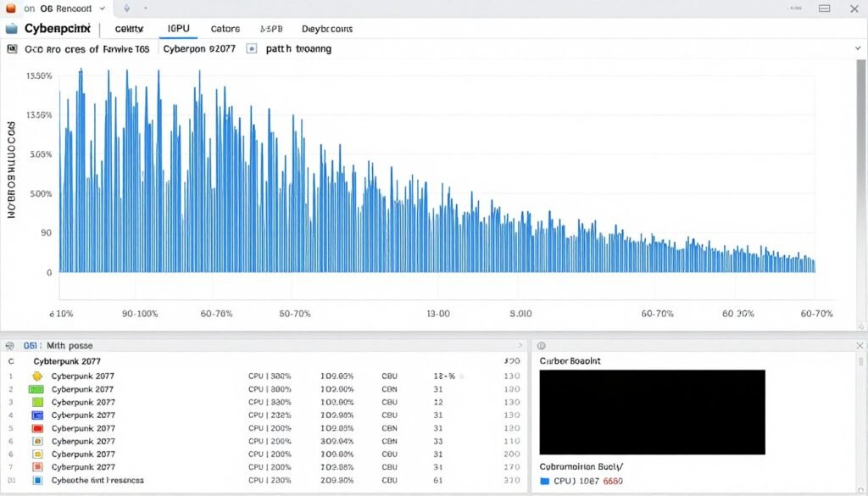The height and width of the screenshot is (496, 868).
Task: Open the title dropdown arrow beside 'OB Rencoott'
Action: point(102,8)
